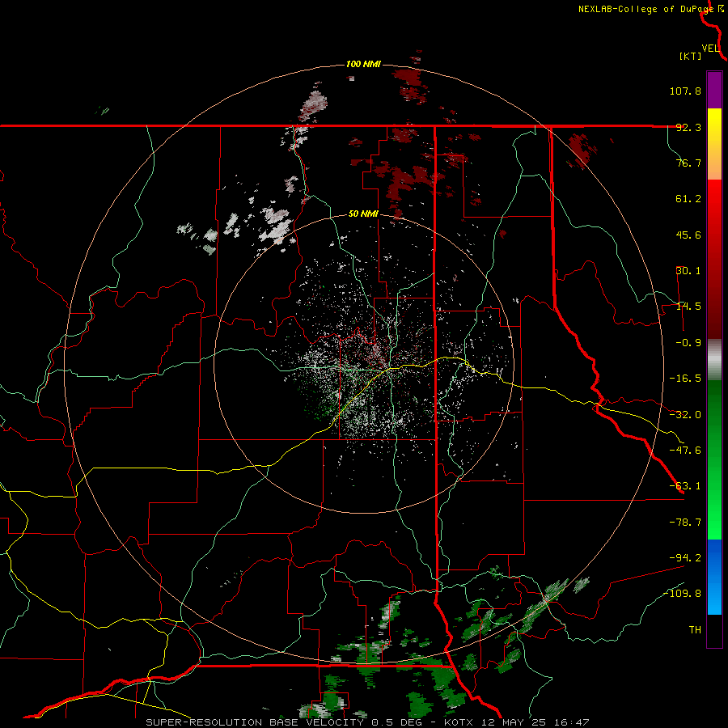Click the NEXLAB-College of DuPage label

(645, 9)
